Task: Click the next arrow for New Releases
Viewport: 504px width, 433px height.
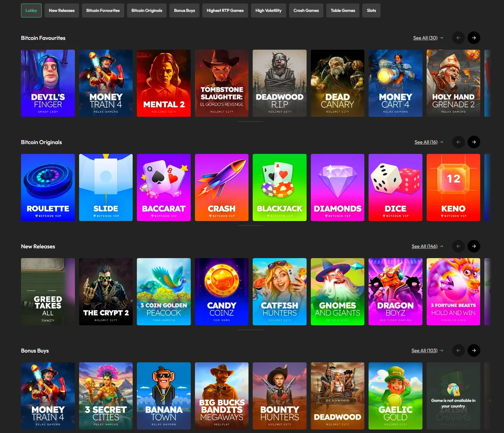Action: coord(474,246)
